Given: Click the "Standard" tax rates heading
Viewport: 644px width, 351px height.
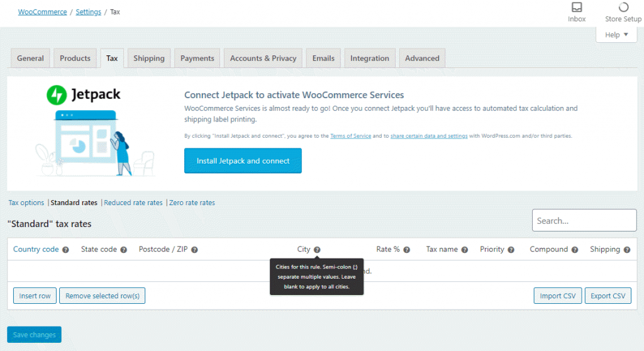Looking at the screenshot, I should tap(49, 223).
